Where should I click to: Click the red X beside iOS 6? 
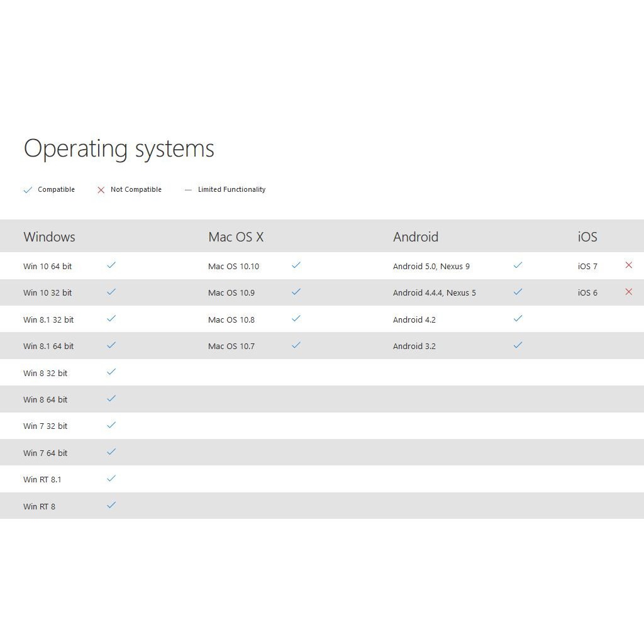pyautogui.click(x=628, y=292)
